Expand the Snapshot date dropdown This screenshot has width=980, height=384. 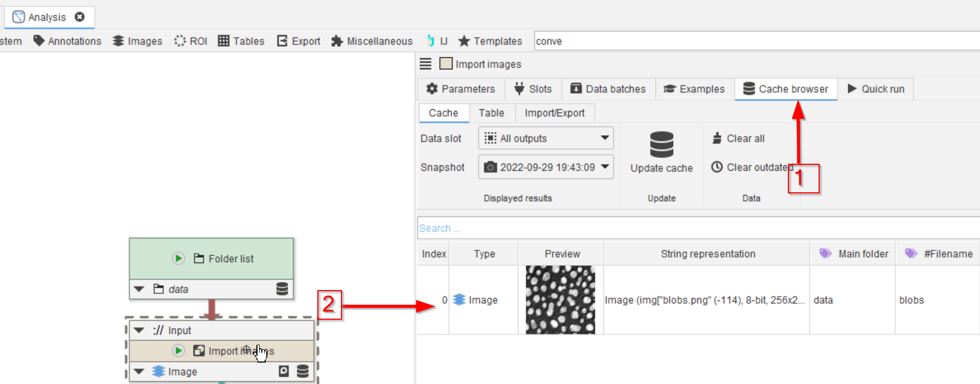[545, 167]
